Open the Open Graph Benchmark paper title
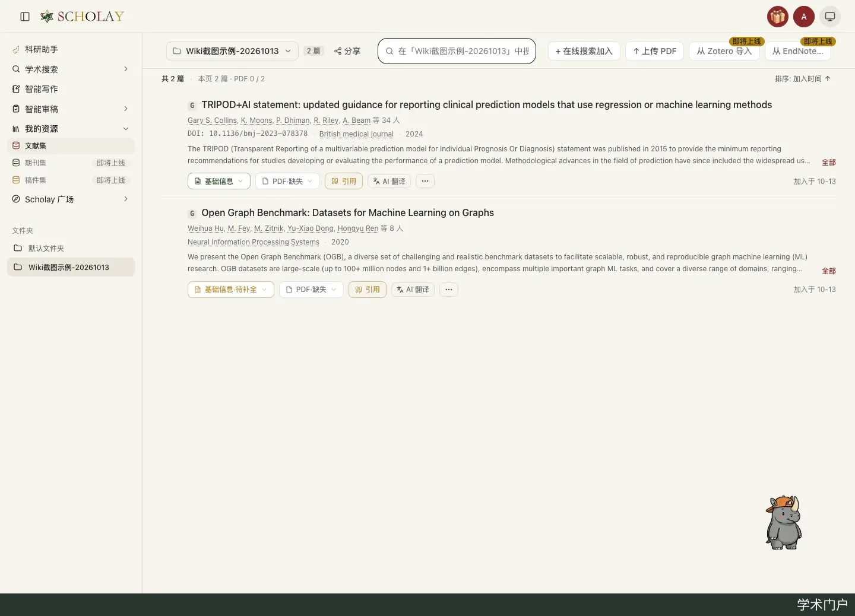 [x=347, y=213]
